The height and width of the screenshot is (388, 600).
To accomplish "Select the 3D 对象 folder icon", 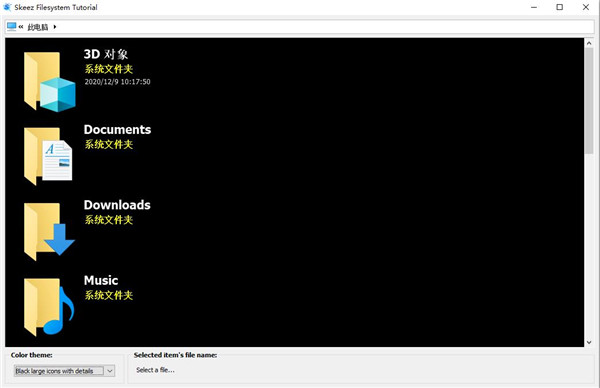I will point(49,82).
